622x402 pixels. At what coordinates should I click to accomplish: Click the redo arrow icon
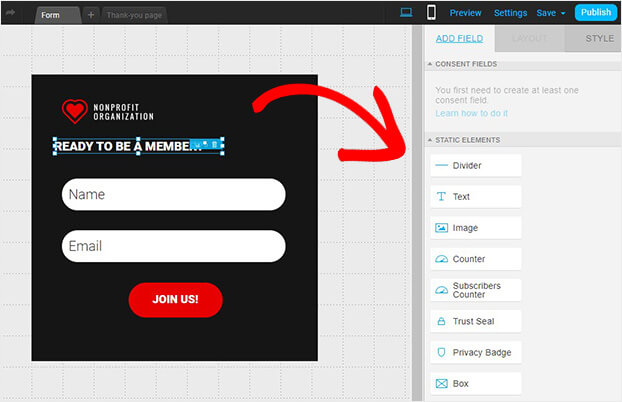(10, 12)
